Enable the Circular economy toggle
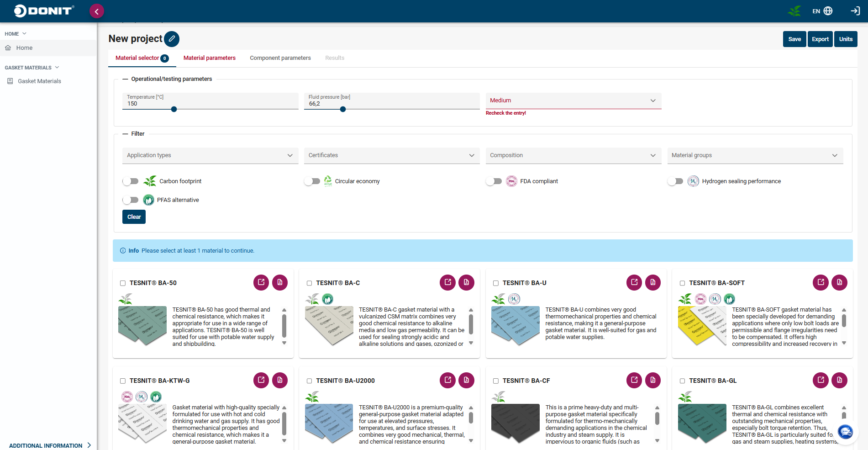 click(312, 181)
